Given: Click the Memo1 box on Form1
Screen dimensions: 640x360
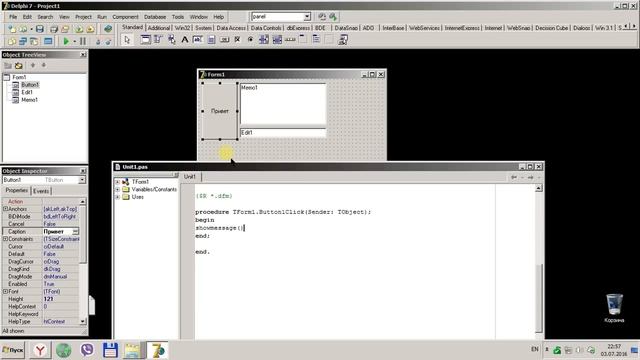Looking at the screenshot, I should tap(283, 104).
